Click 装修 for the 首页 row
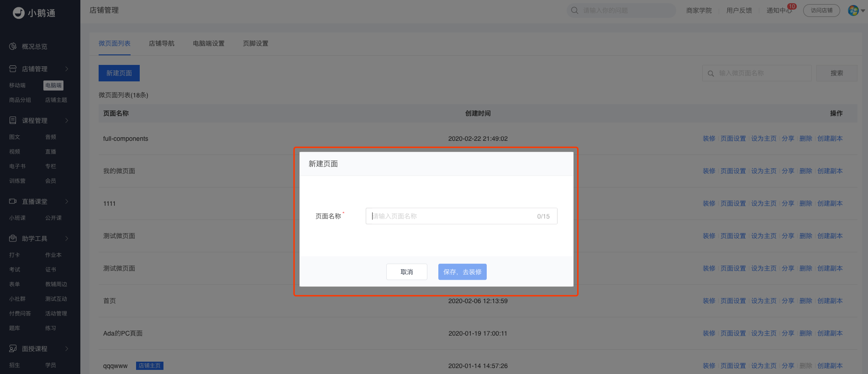The height and width of the screenshot is (374, 868). [709, 301]
